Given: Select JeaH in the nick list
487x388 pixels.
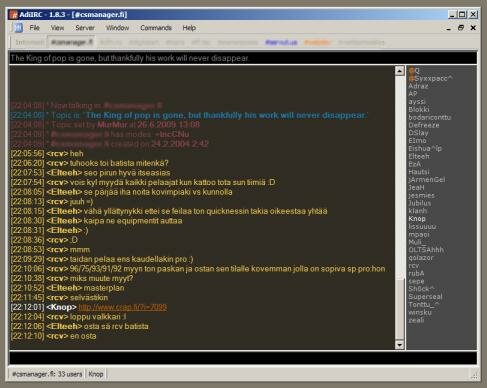Looking at the screenshot, I should click(x=417, y=188).
